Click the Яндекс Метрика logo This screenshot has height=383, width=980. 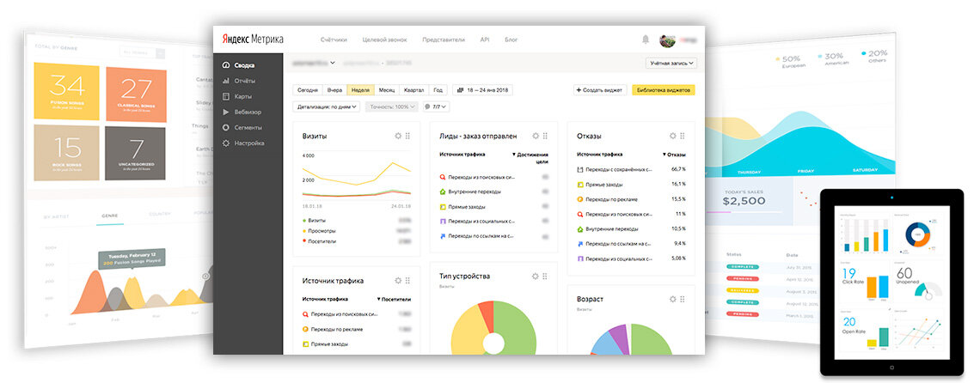click(x=252, y=40)
